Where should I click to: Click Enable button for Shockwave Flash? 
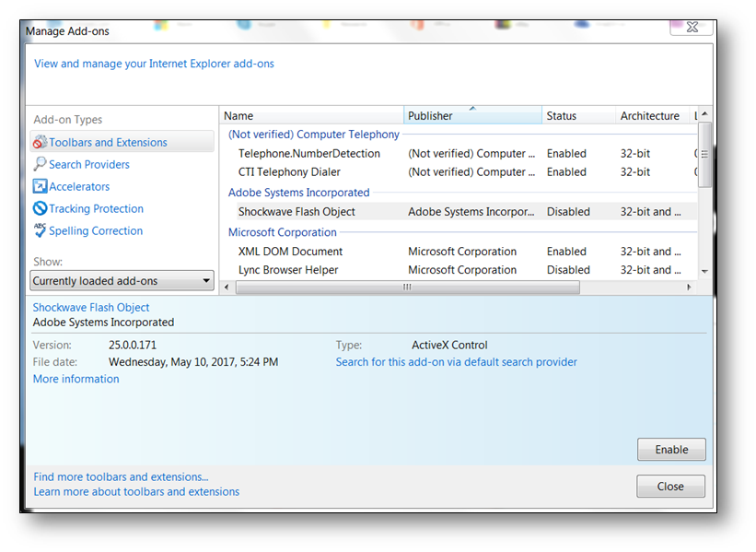[x=671, y=449]
